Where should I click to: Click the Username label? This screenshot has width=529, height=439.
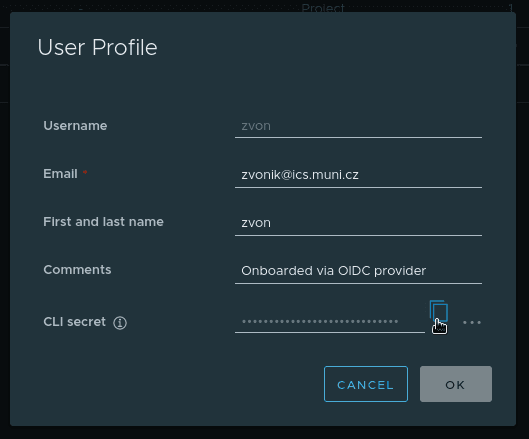coord(75,126)
